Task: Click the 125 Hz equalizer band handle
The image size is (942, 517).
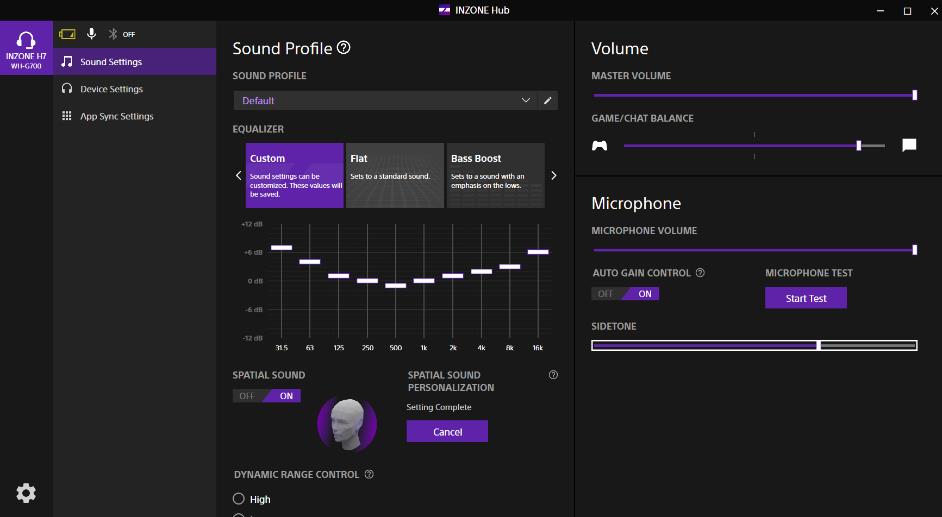Action: click(x=338, y=276)
